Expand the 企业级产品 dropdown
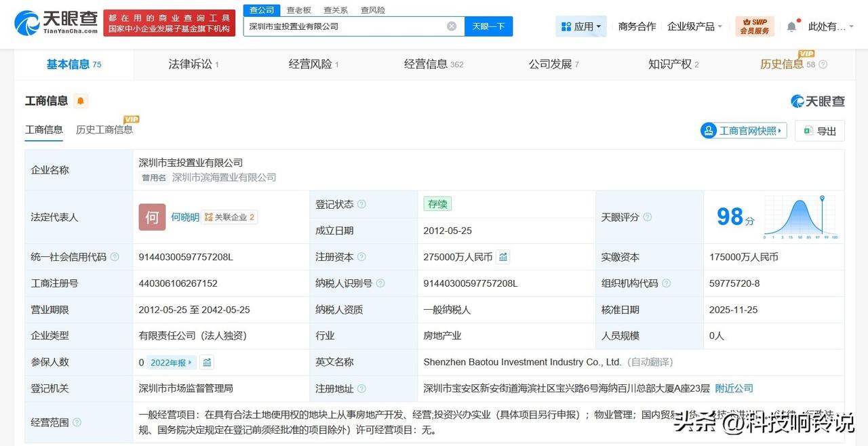 point(694,26)
